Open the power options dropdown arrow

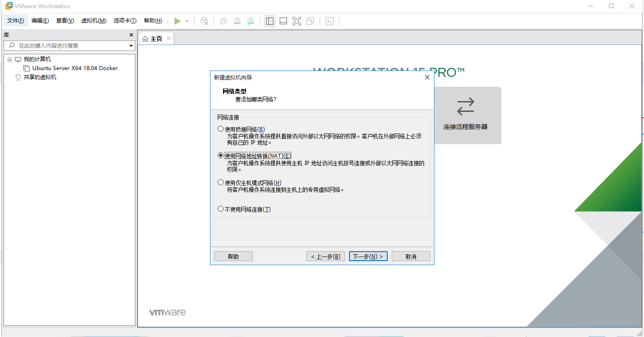[x=187, y=21]
